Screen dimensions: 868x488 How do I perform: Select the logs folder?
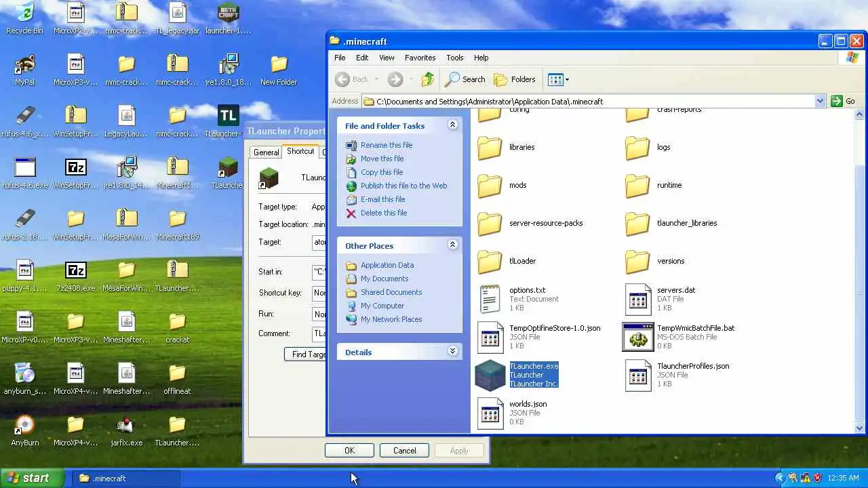coord(648,147)
